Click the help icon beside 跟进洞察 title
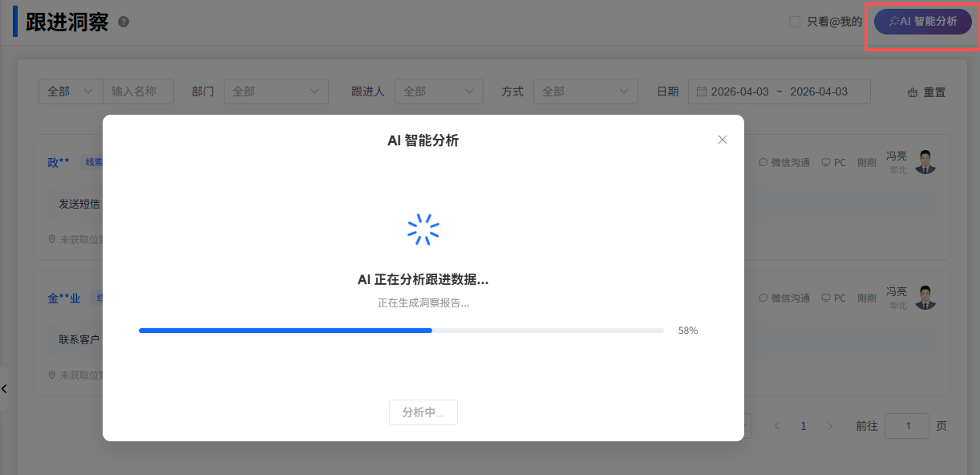Image resolution: width=980 pixels, height=475 pixels. (x=124, y=22)
